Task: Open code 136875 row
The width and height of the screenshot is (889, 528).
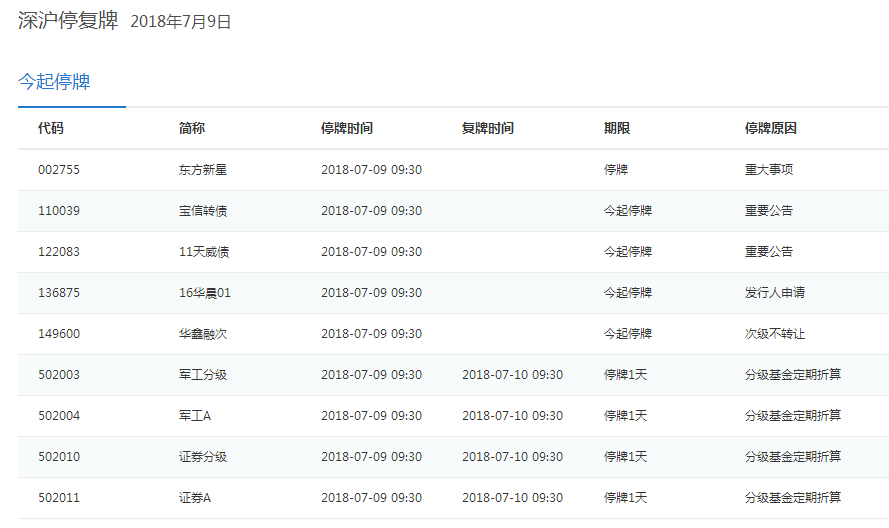Action: click(x=59, y=293)
